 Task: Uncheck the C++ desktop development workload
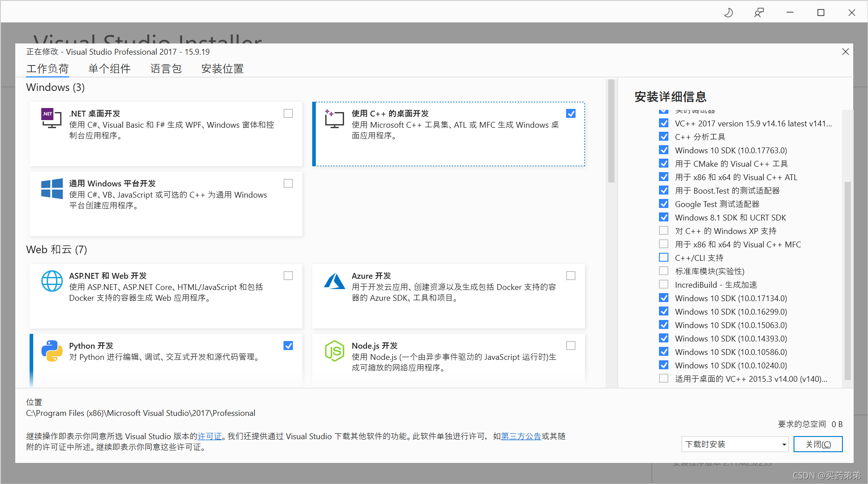(x=571, y=113)
